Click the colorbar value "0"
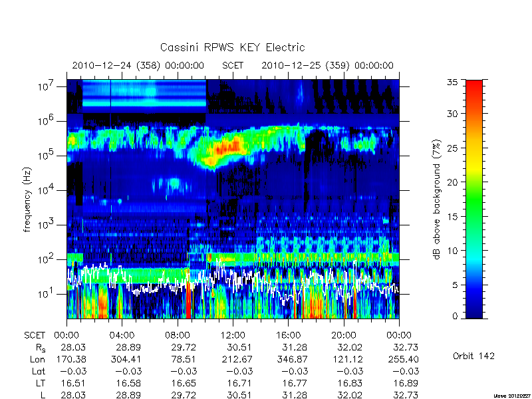This screenshot has width=532, height=399. point(455,316)
